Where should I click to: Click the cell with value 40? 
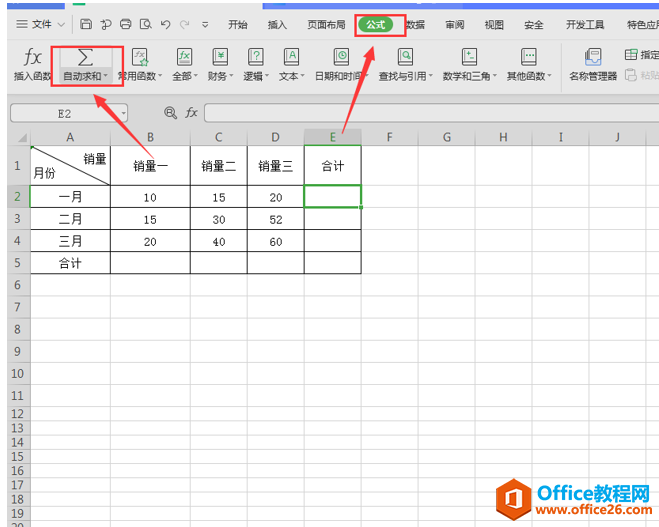coord(219,241)
